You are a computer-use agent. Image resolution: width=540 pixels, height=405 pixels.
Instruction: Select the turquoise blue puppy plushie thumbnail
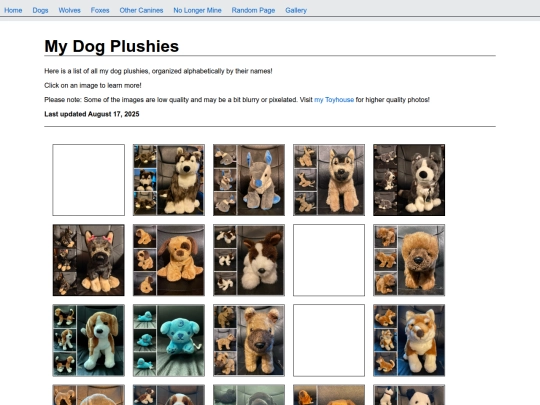pyautogui.click(x=169, y=340)
